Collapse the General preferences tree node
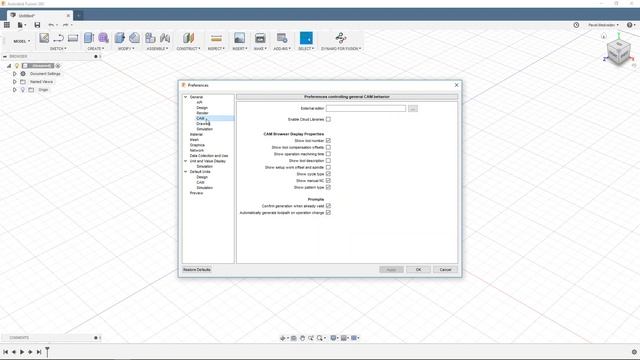The image size is (640, 360). point(186,97)
